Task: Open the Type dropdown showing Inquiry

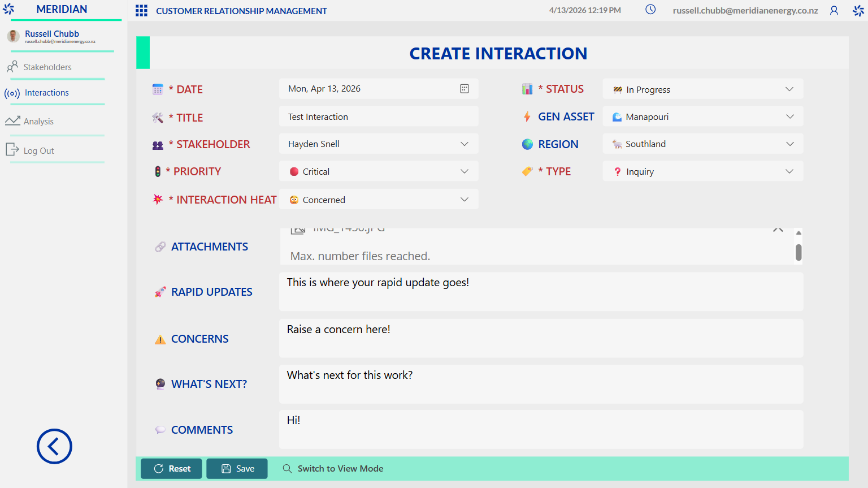Action: (x=789, y=171)
